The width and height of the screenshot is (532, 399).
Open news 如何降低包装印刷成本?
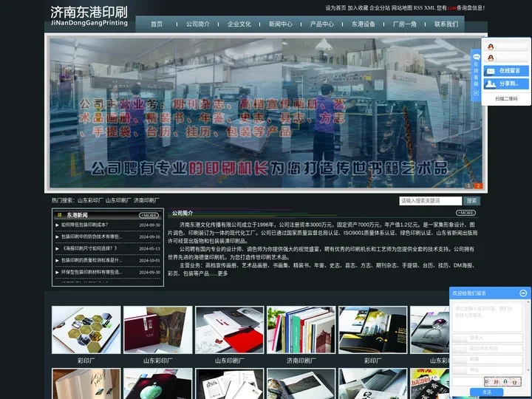(84, 225)
